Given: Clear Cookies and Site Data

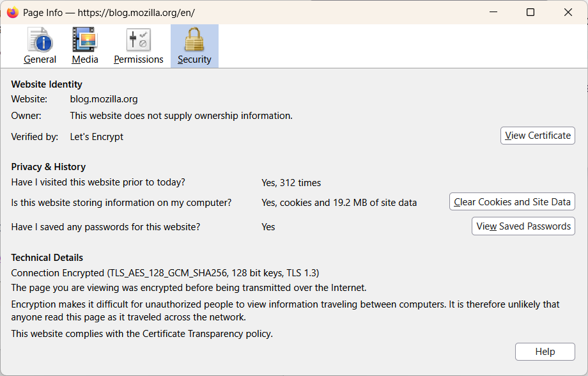Looking at the screenshot, I should pos(512,202).
